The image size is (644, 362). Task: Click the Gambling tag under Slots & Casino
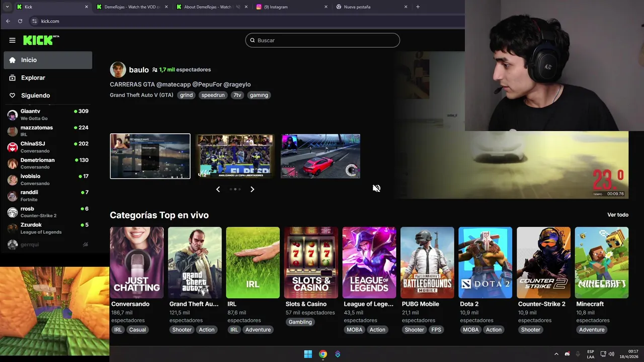[300, 322]
